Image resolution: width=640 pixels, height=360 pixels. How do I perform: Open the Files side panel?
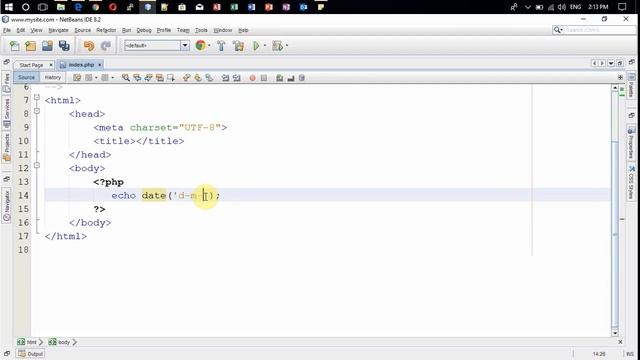(x=7, y=82)
